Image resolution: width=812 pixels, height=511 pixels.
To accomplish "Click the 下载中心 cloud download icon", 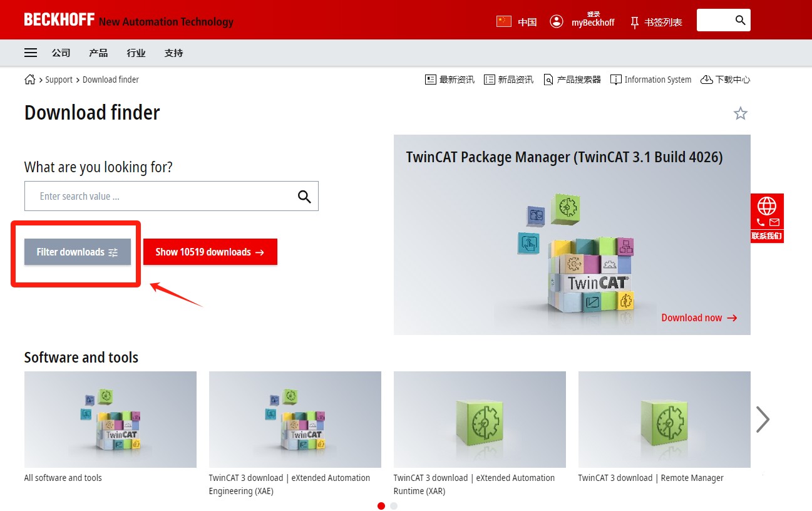I will click(x=707, y=80).
